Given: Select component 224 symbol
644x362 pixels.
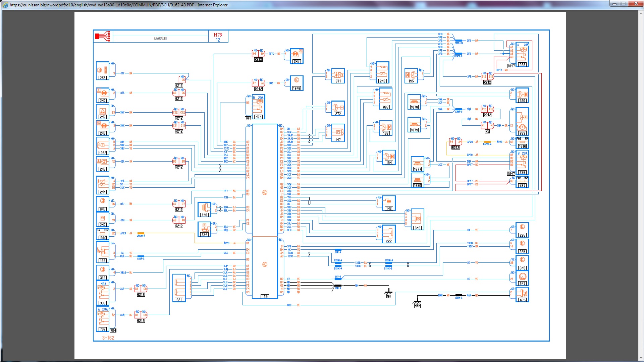Looking at the screenshot, I should click(204, 229).
